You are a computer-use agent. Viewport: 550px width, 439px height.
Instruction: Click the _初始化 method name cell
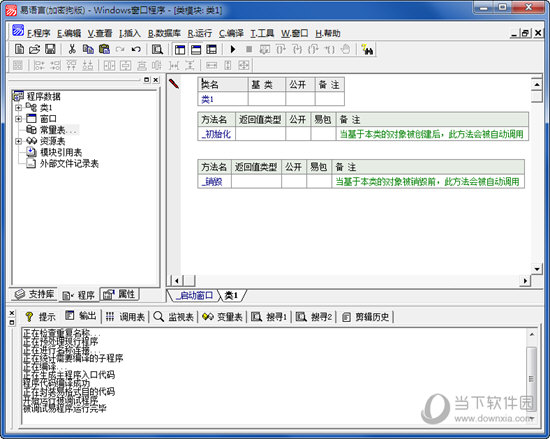(216, 134)
